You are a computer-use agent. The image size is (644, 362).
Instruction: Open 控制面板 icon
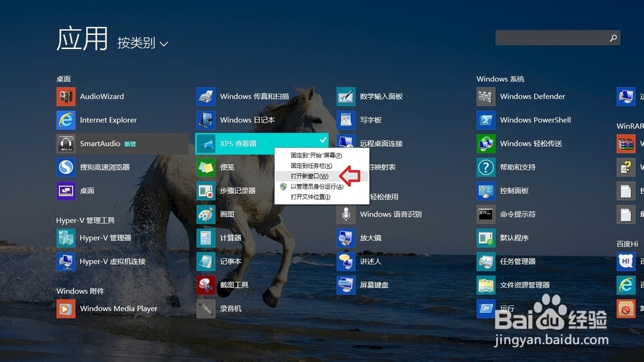[x=486, y=191]
